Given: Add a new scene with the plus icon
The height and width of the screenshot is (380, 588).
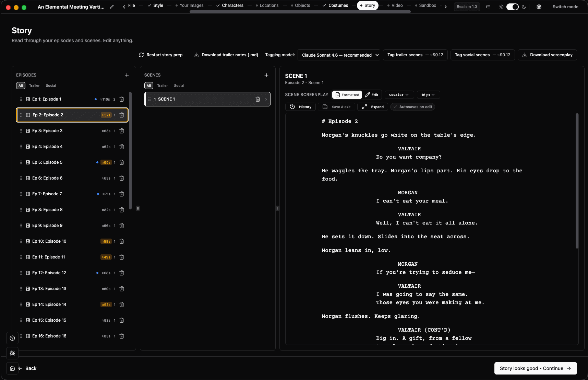Looking at the screenshot, I should point(266,75).
